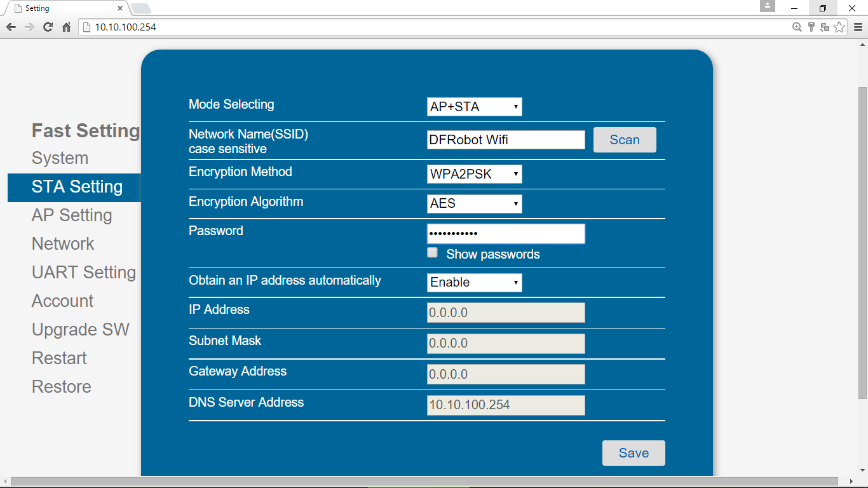Open UART Setting in sidebar
Screen dimensions: 868x488
click(x=84, y=273)
